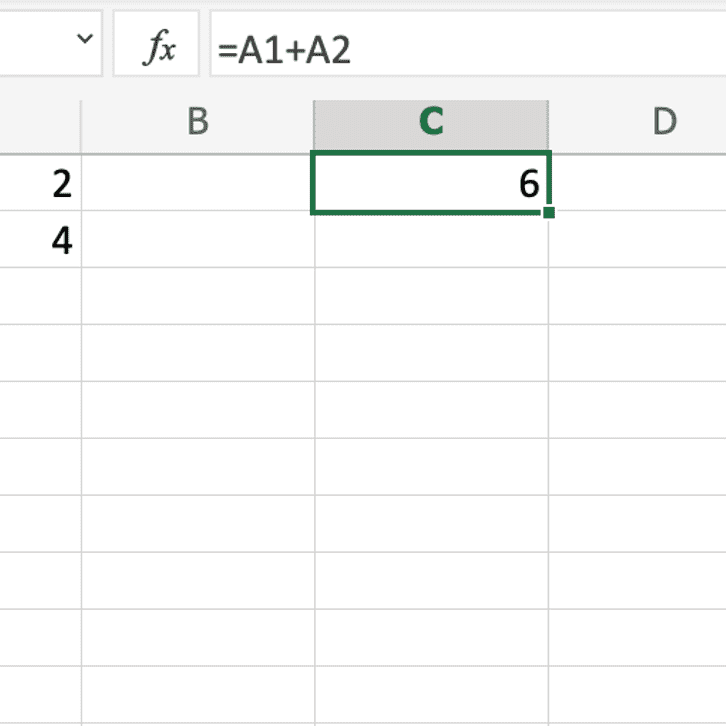Expand the Name Box dropdown arrow

click(x=85, y=38)
